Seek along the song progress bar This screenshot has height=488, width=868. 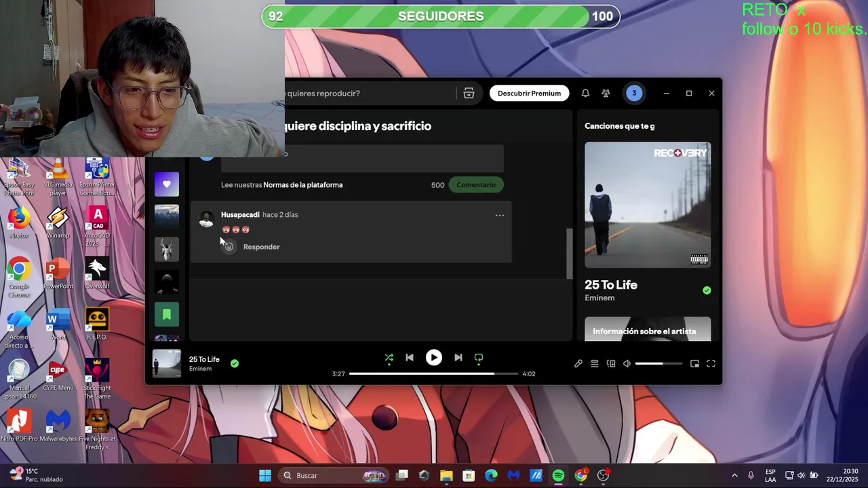434,373
